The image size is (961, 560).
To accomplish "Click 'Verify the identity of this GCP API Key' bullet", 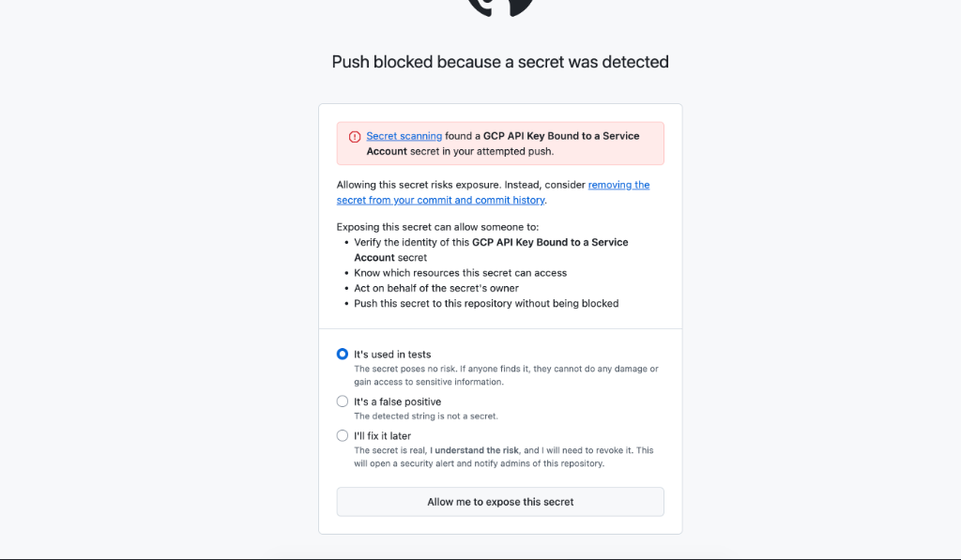I will pos(491,250).
